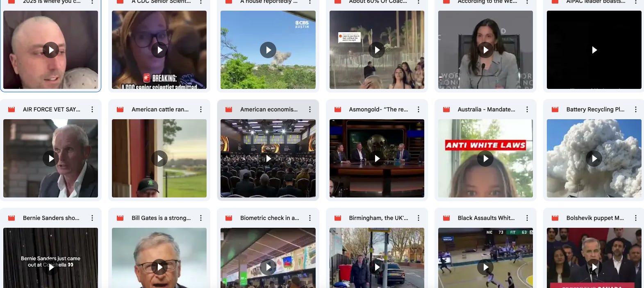
Task: Select the file name 'Battery Recycling Pl...'
Action: click(x=596, y=109)
